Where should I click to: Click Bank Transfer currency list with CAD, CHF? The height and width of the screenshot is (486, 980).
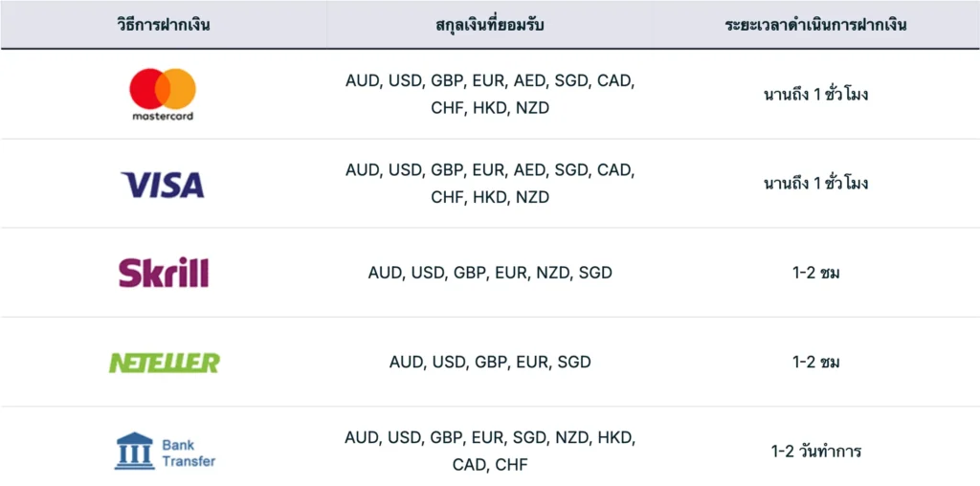(489, 451)
